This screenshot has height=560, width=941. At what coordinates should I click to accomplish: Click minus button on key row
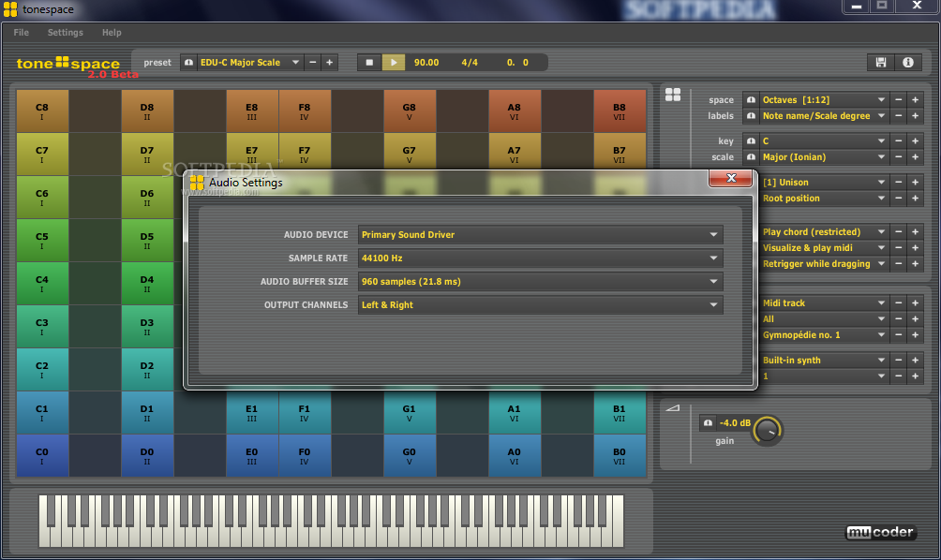point(899,140)
